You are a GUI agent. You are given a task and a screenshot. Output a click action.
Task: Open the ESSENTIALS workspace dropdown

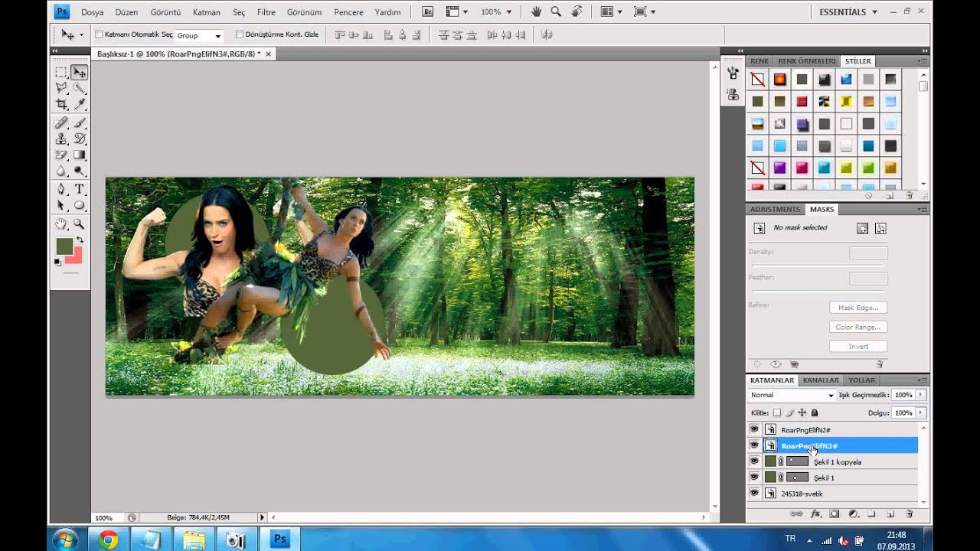848,12
